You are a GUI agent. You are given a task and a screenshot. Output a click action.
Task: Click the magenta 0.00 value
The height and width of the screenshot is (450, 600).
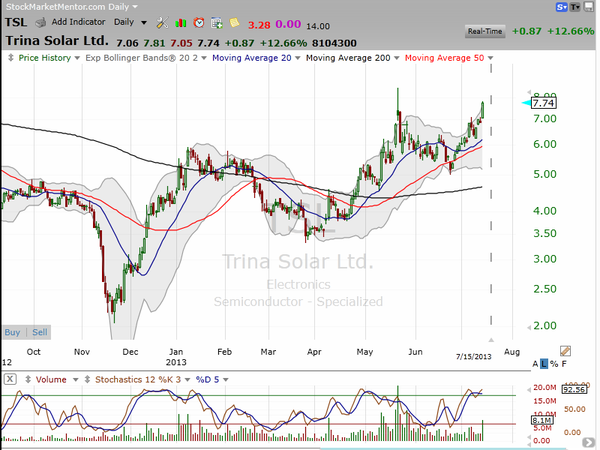(x=288, y=24)
